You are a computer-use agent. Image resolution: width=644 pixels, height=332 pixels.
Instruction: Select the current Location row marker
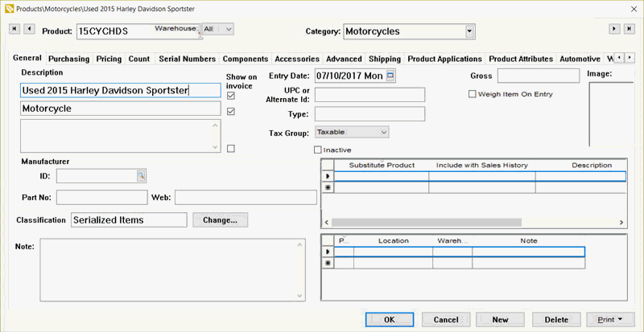click(x=328, y=252)
